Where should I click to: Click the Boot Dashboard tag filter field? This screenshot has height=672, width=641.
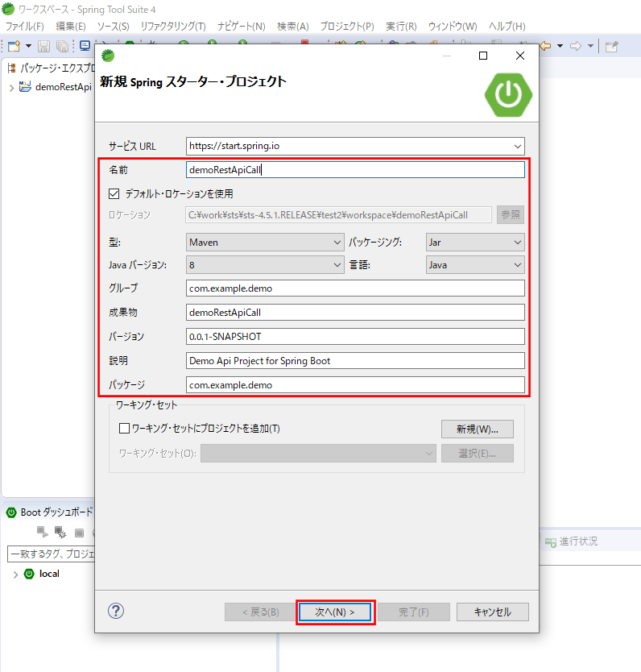point(51,554)
